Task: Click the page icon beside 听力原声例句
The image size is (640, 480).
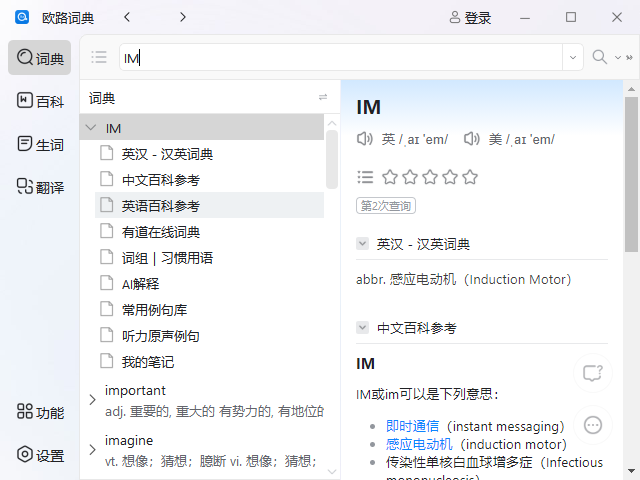Action: pyautogui.click(x=107, y=335)
